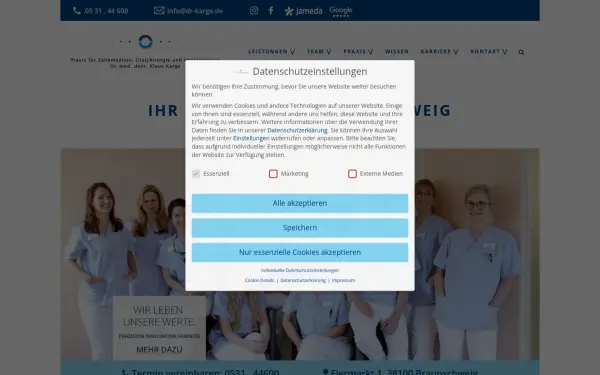The width and height of the screenshot is (600, 375).
Task: Follow the Einstellungen link in paragraph
Action: click(x=251, y=138)
